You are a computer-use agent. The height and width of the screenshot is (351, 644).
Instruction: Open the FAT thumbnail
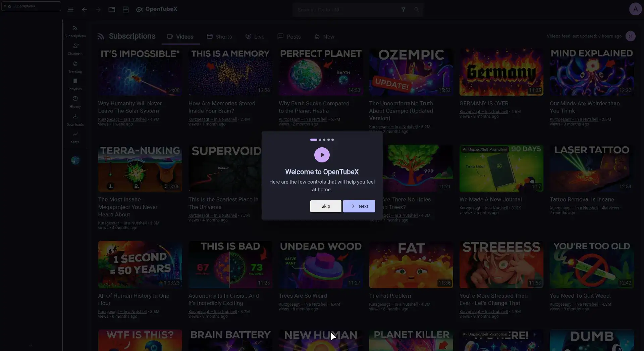pyautogui.click(x=411, y=264)
